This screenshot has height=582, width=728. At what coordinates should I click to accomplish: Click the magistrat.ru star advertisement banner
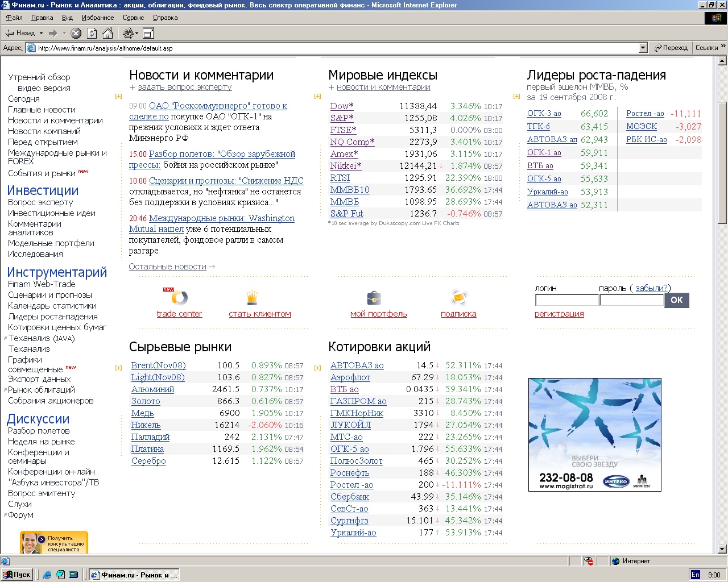click(595, 435)
